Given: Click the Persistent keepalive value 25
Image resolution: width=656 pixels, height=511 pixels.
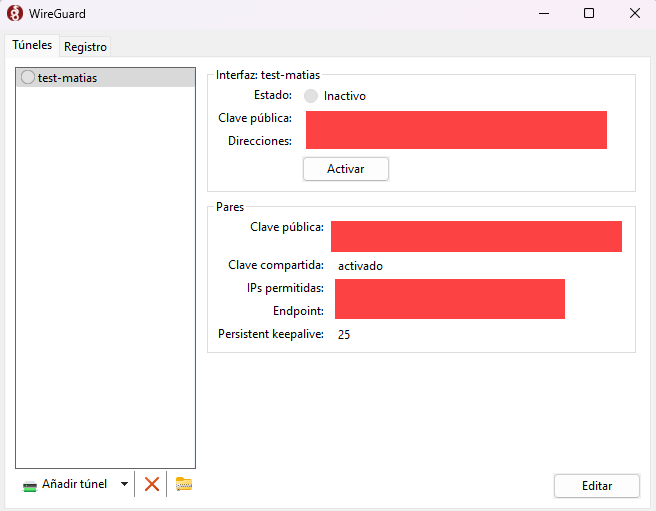Looking at the screenshot, I should 344,334.
